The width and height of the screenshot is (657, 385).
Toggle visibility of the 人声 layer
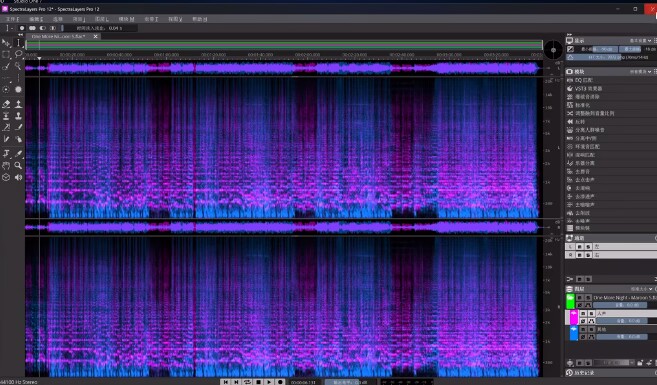583,313
